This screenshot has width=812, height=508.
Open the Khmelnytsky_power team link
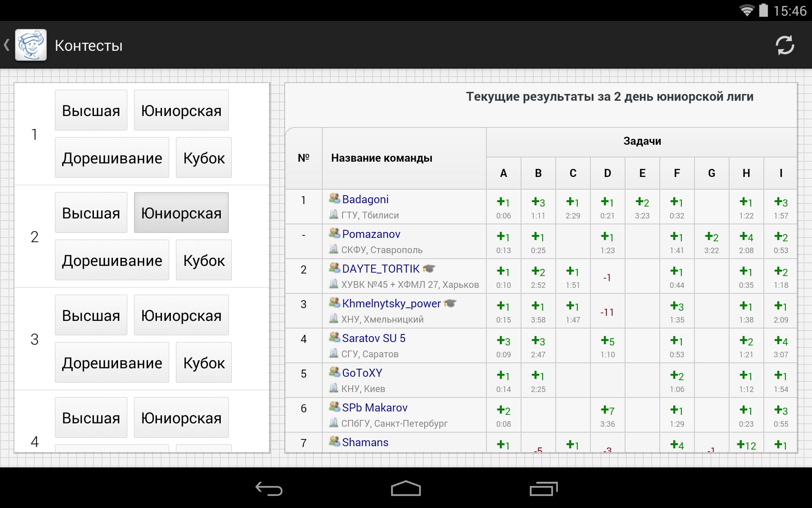click(x=392, y=304)
